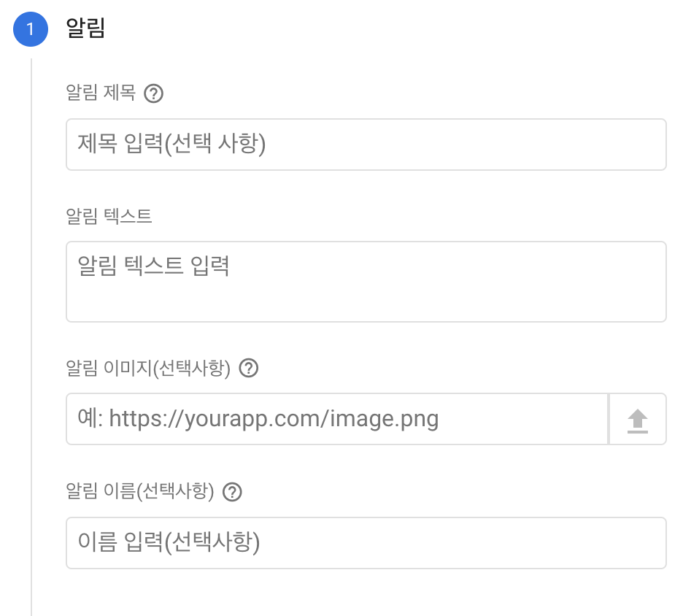Click the 예: placeholder prefix in image field
This screenshot has height=616, width=683.
(x=90, y=418)
